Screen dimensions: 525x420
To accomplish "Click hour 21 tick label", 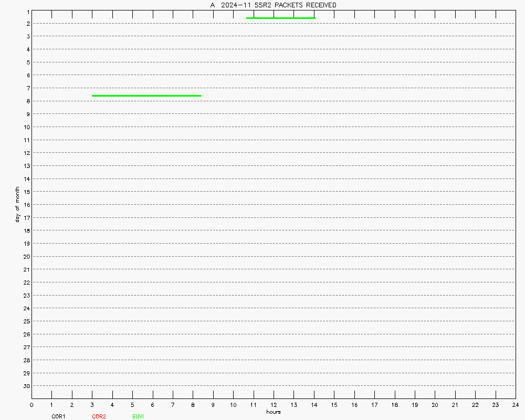I will (x=455, y=405).
